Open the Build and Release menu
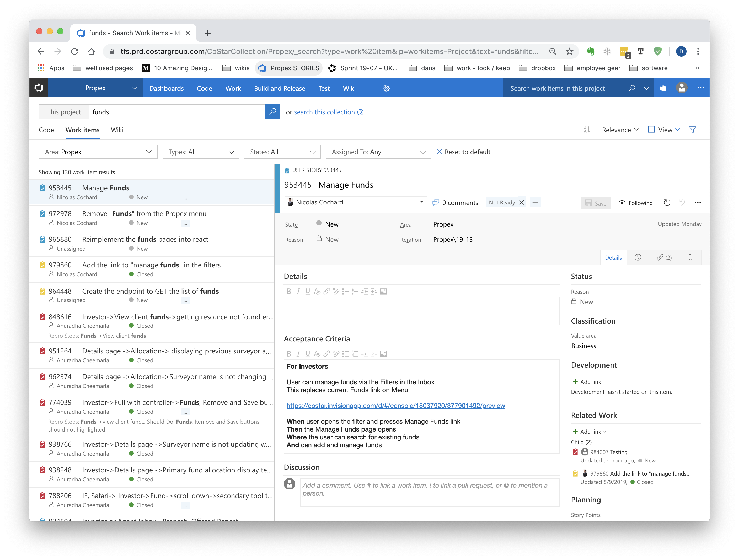 point(279,88)
